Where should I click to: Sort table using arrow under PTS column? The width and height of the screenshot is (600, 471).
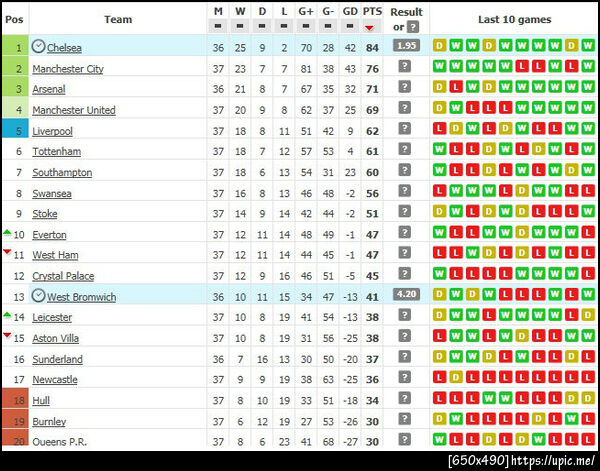click(372, 27)
